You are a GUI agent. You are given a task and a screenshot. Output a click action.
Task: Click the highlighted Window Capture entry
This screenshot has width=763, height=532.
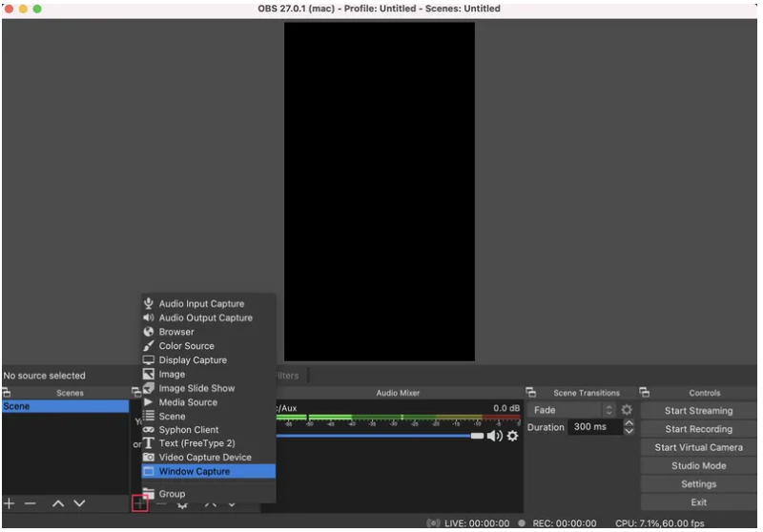[208, 471]
